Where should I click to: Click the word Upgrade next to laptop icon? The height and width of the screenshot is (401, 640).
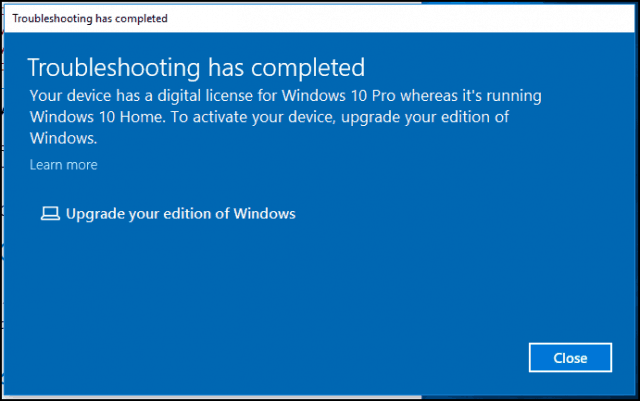[x=95, y=214]
